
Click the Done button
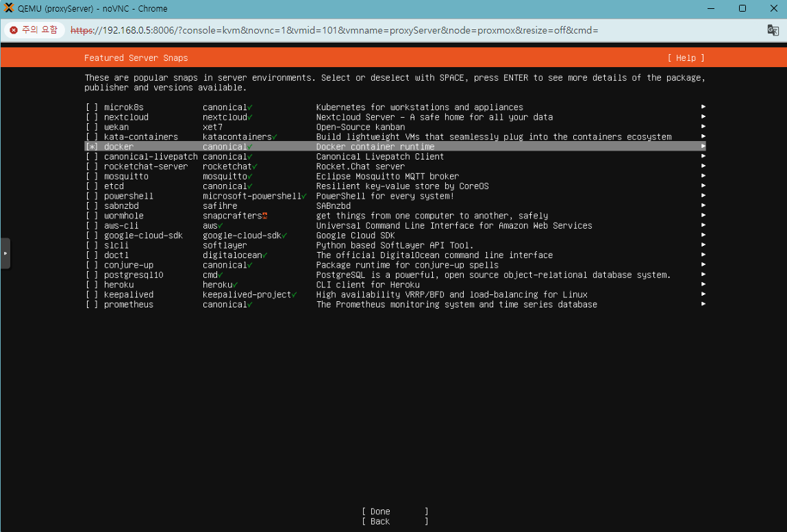click(395, 511)
